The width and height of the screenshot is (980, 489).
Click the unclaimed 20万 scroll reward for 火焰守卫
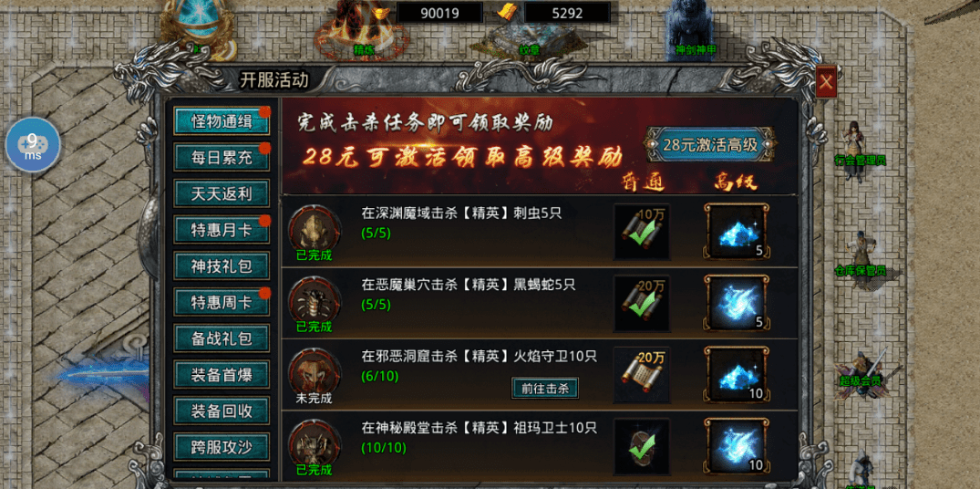[x=641, y=375]
